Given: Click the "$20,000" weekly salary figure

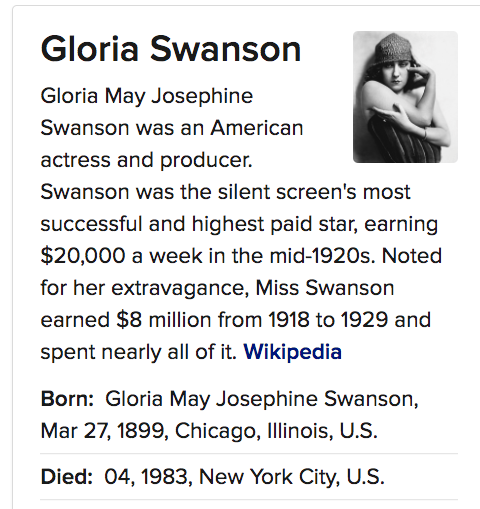Looking at the screenshot, I should (83, 256).
